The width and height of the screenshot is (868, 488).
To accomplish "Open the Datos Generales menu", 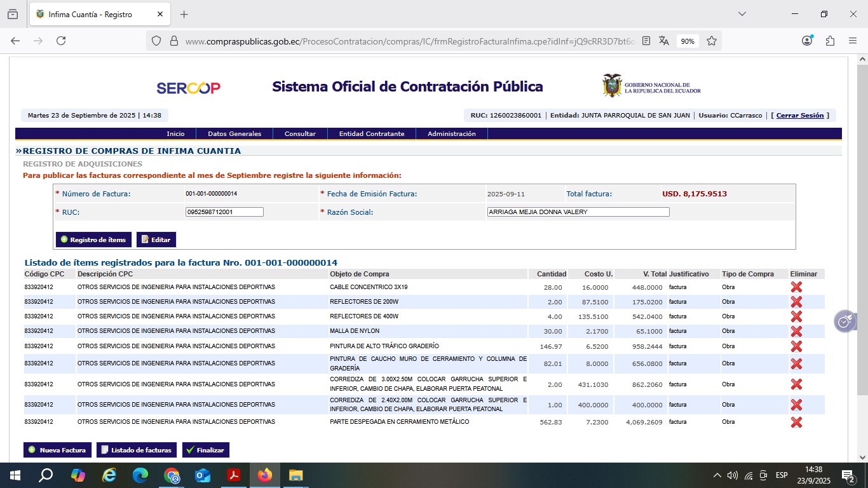I will 234,134.
